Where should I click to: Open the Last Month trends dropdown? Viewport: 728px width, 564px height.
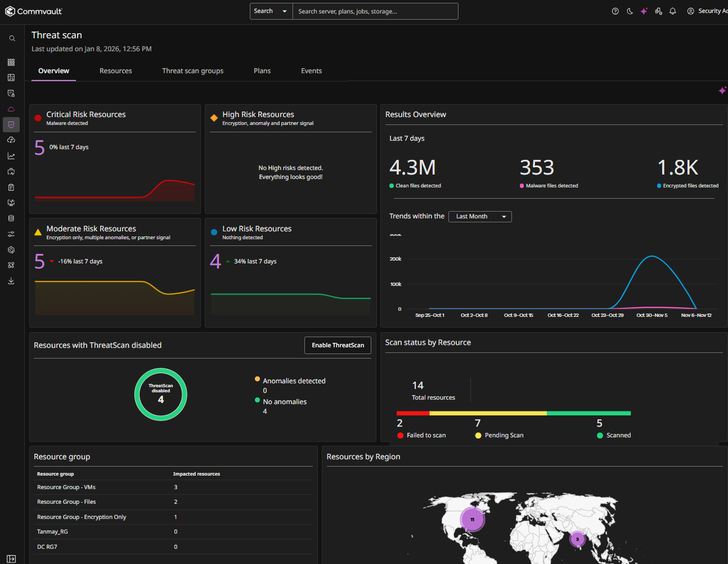click(x=480, y=217)
